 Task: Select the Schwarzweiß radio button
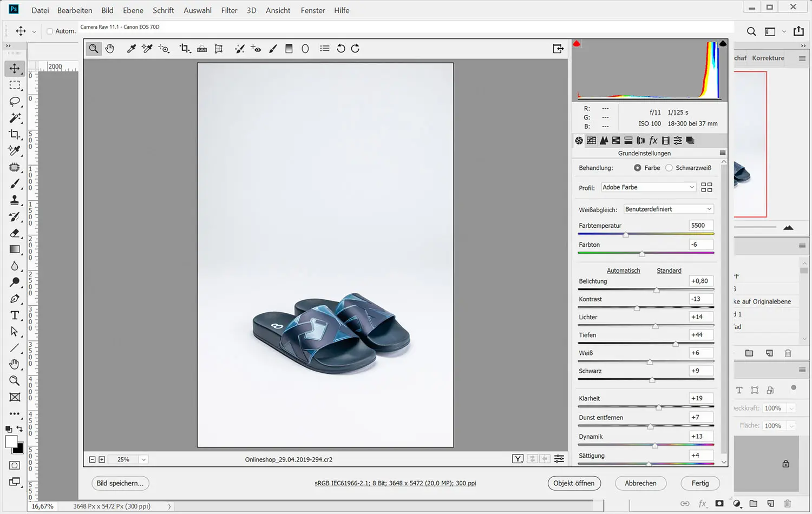669,168
